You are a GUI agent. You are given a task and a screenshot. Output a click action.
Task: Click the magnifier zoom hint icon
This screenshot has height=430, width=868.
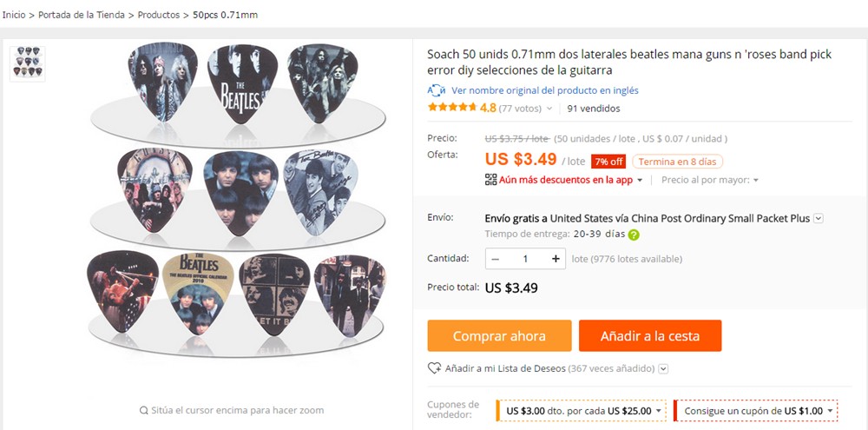click(143, 410)
